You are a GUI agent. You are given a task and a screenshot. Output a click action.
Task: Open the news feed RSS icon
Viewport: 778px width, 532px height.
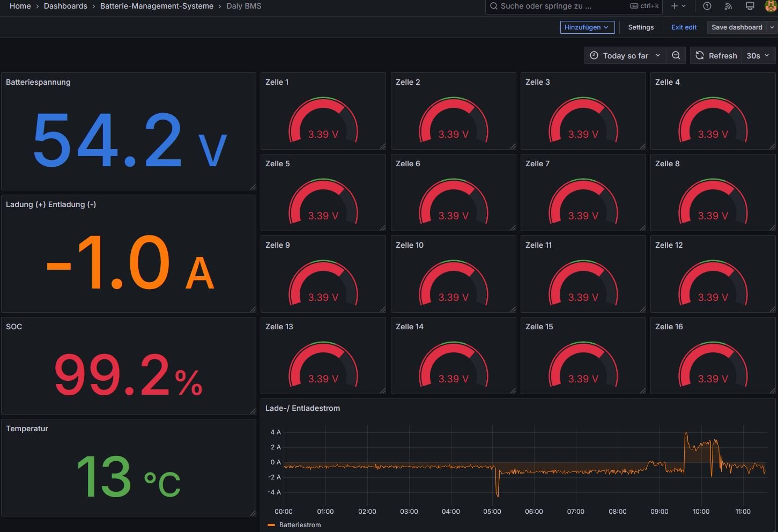[x=728, y=6]
